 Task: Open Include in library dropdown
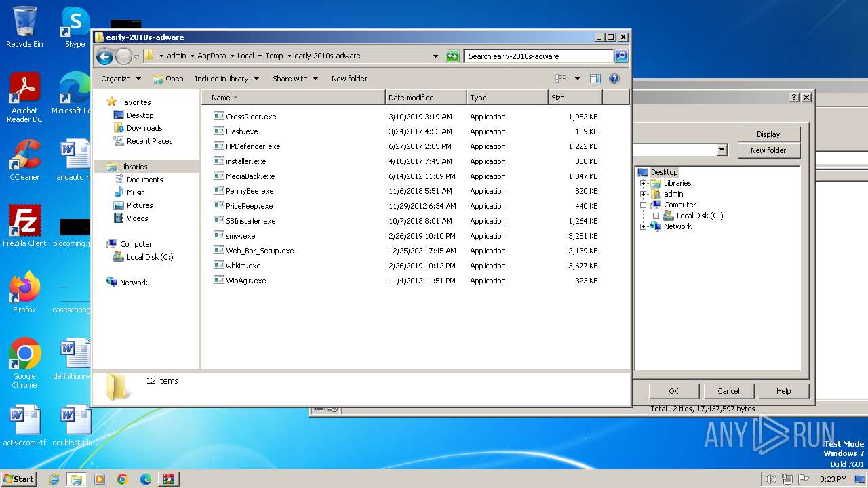pos(226,79)
